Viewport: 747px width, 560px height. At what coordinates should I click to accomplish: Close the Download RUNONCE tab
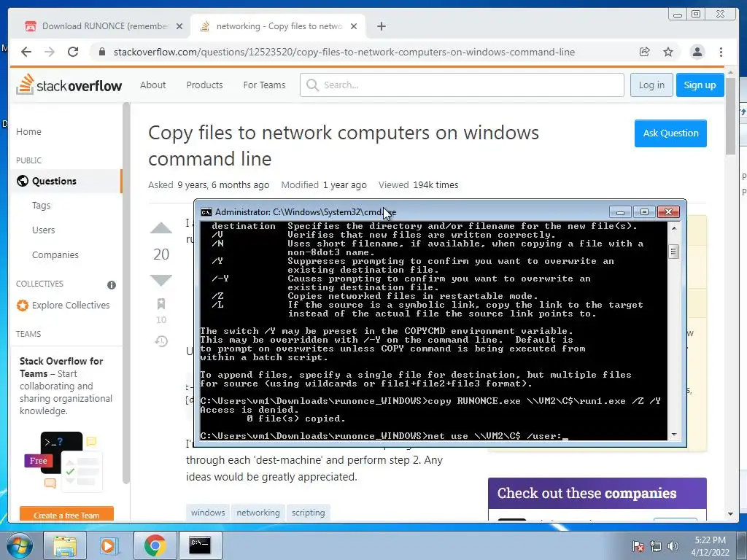(179, 27)
